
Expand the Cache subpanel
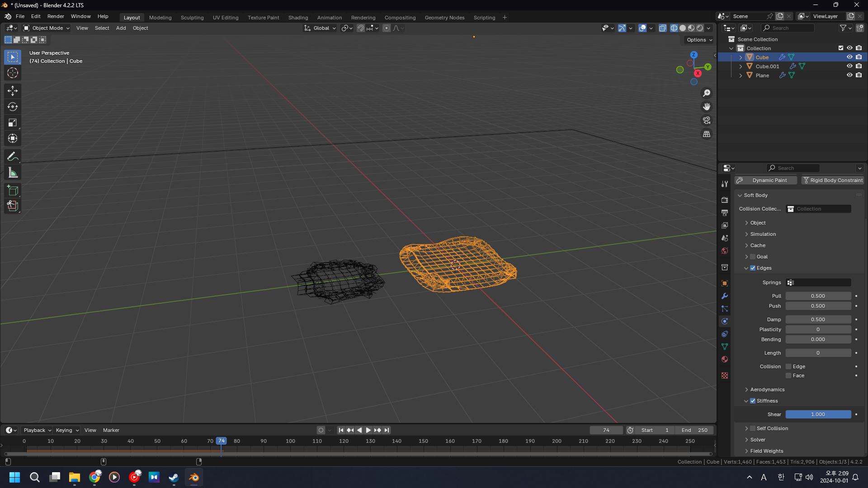tap(758, 245)
